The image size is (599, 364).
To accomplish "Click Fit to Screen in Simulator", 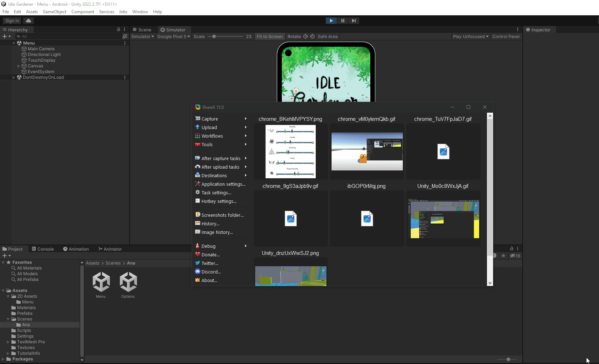I will coord(269,36).
